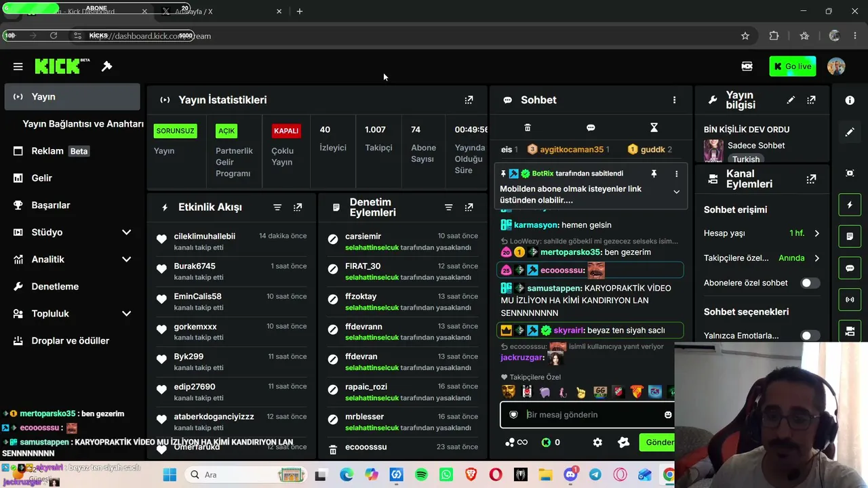The height and width of the screenshot is (488, 868).
Task: Click the document icon in right sidebar
Action: click(850, 237)
